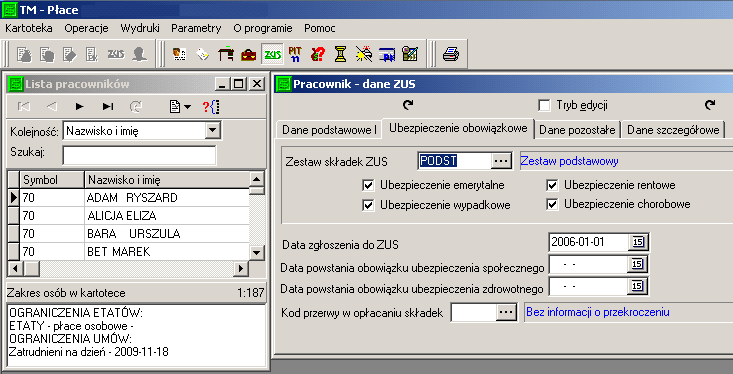This screenshot has height=374, width=733.
Task: Open the employee ID card icon
Action: 179,55
